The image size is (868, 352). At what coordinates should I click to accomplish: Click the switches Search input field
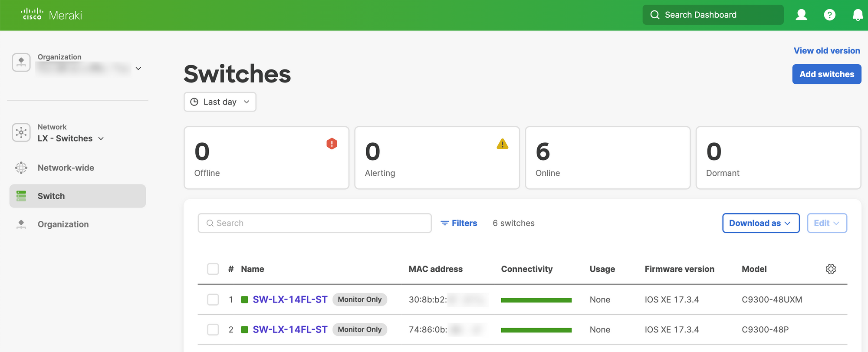[x=315, y=223]
